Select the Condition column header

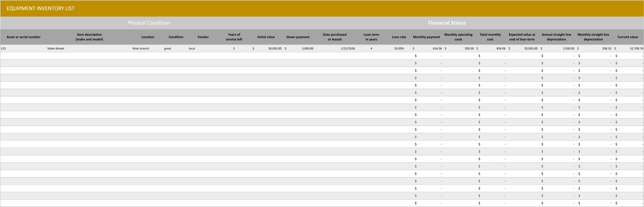176,37
